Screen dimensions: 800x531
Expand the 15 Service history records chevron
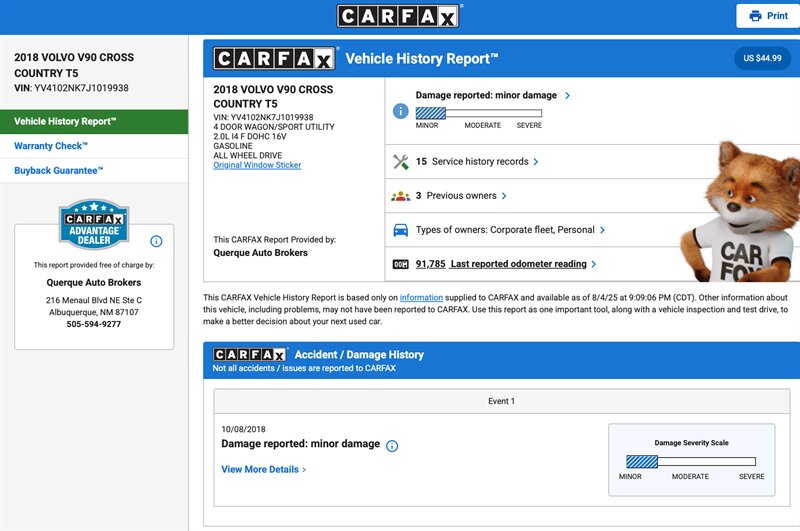(536, 162)
